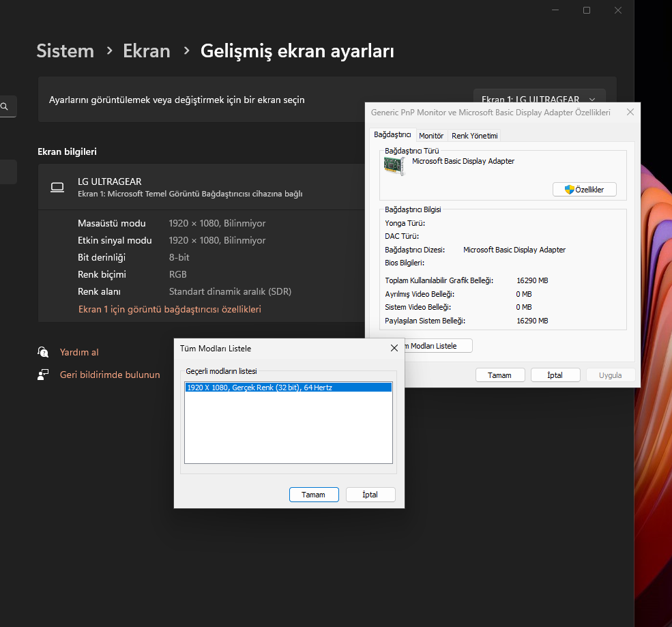672x627 pixels.
Task: Select the 1920 X 1080, 64 Hertz mode
Action: pyautogui.click(x=289, y=388)
